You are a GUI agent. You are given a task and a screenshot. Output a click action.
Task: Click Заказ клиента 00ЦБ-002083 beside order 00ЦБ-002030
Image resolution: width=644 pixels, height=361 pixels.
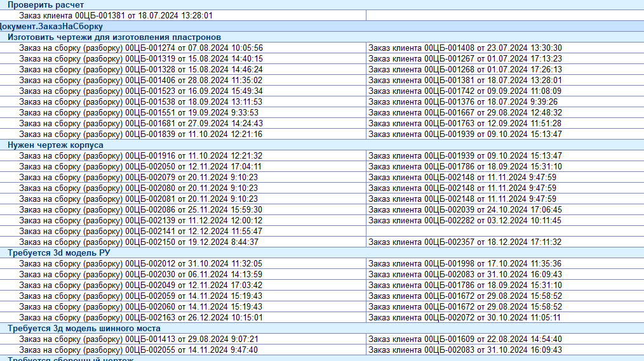tap(465, 275)
